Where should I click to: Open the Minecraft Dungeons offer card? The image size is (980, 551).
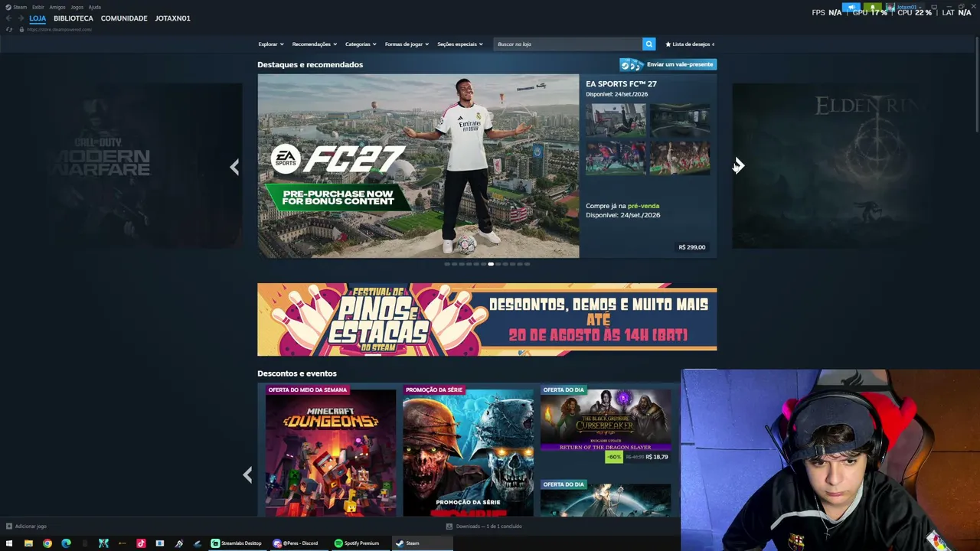331,451
